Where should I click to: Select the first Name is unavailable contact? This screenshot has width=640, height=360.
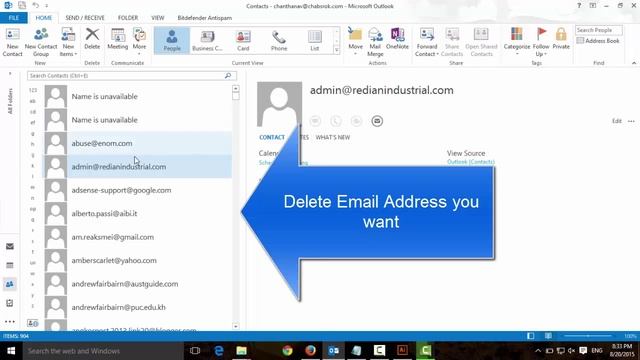point(138,96)
